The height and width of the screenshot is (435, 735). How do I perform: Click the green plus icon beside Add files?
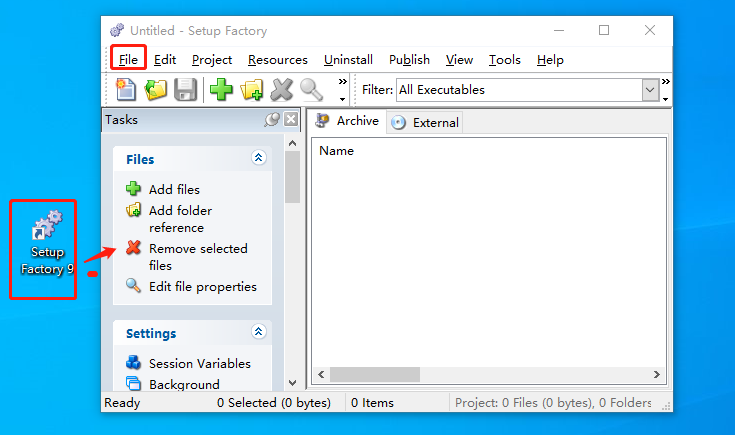[133, 188]
